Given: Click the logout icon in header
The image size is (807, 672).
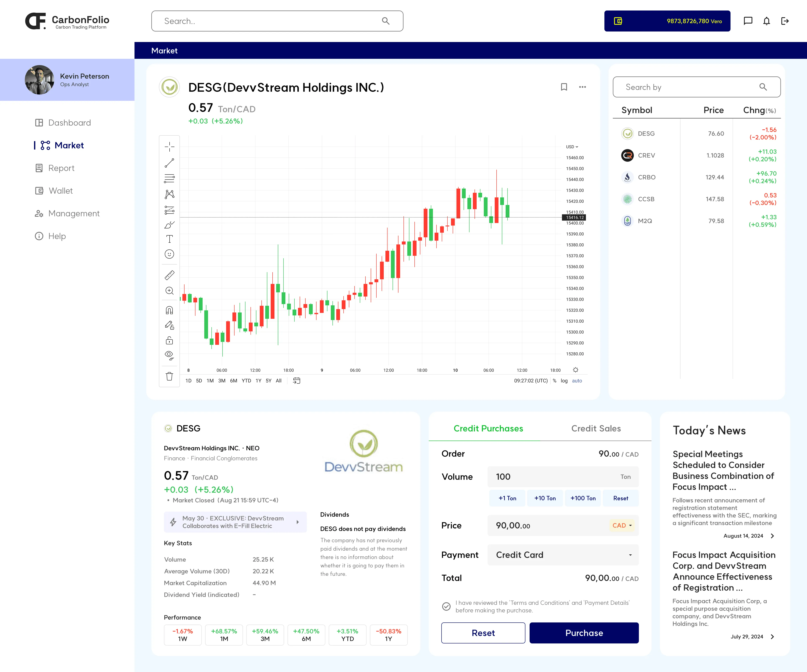Looking at the screenshot, I should (x=785, y=21).
